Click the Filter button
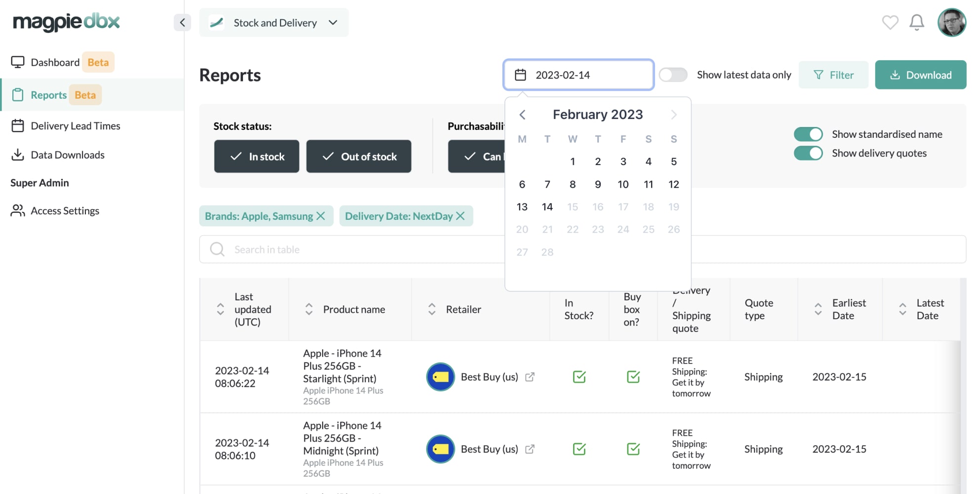The height and width of the screenshot is (494, 980). click(833, 75)
